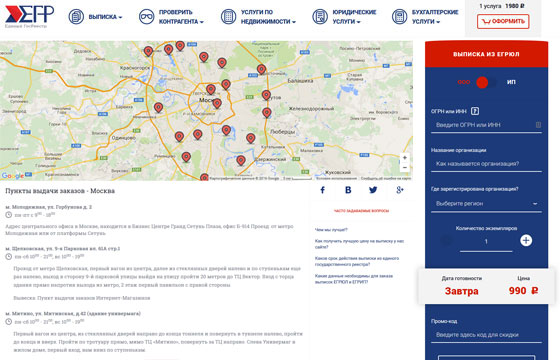Zoom out on the Google map
Image resolution: width=560 pixels, height=360 pixels.
point(405,168)
